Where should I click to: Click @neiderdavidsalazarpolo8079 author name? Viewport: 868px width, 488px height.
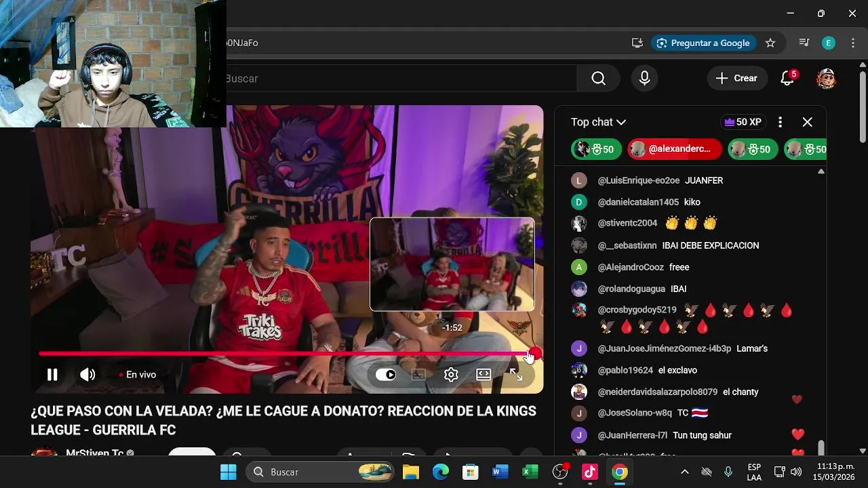point(657,392)
